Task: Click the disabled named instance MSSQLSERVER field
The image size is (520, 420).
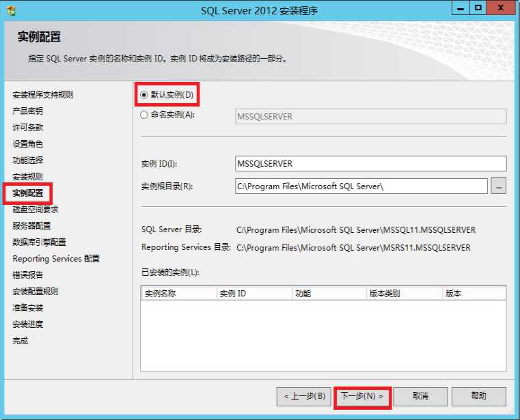Action: coord(371,117)
